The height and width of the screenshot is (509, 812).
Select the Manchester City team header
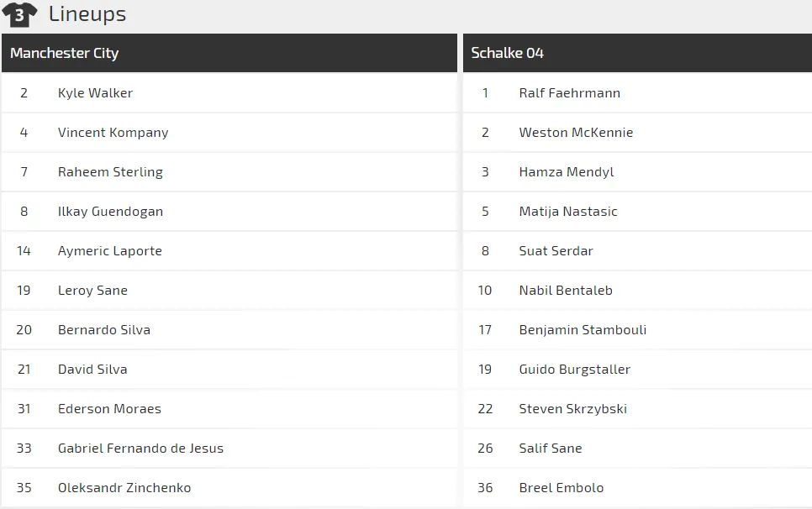(x=64, y=53)
